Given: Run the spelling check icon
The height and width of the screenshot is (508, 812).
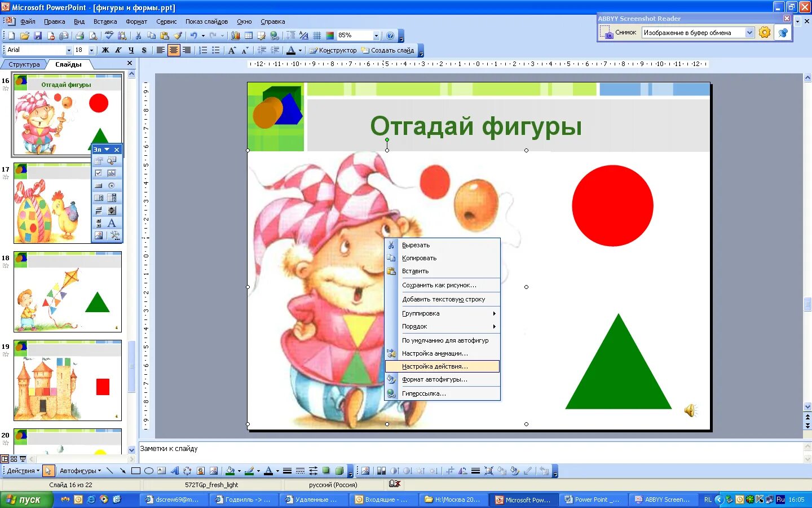Looking at the screenshot, I should click(109, 36).
